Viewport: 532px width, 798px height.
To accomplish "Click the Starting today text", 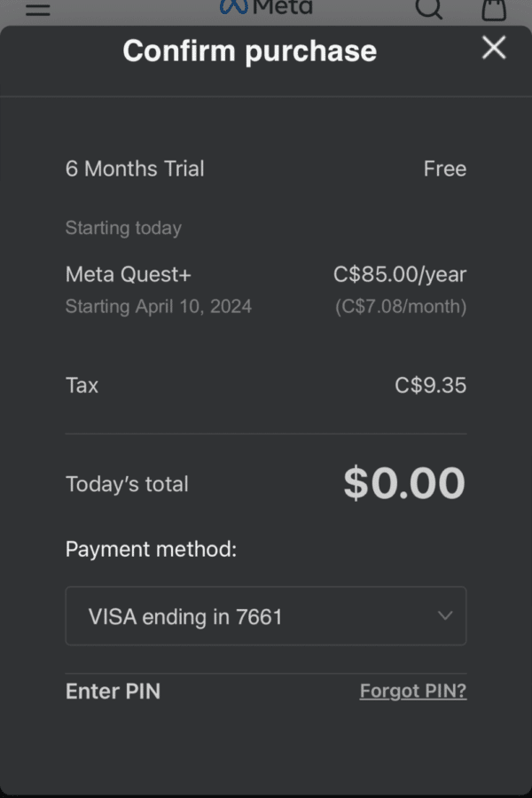I will click(x=123, y=228).
